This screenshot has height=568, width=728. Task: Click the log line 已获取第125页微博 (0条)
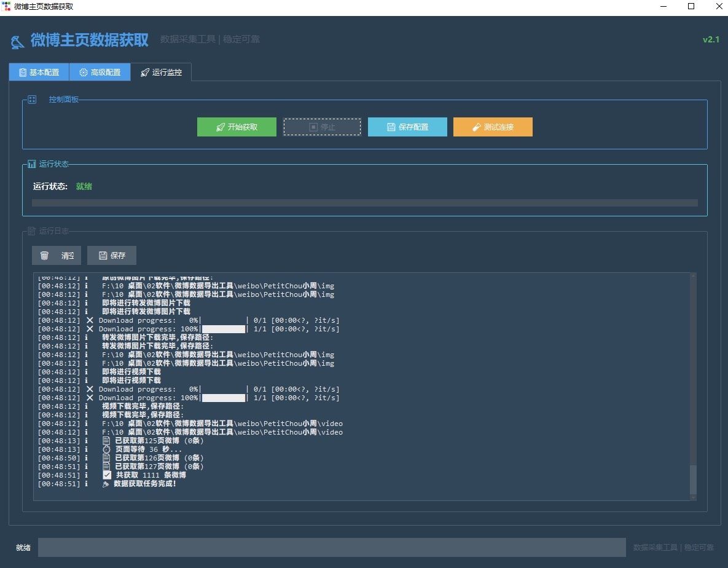point(159,441)
